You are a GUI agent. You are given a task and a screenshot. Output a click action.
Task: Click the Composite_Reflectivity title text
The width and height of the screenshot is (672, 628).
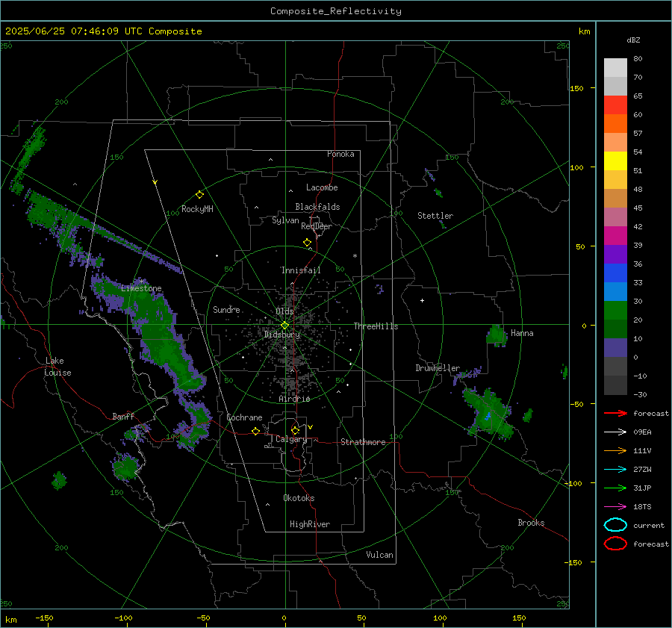point(336,11)
